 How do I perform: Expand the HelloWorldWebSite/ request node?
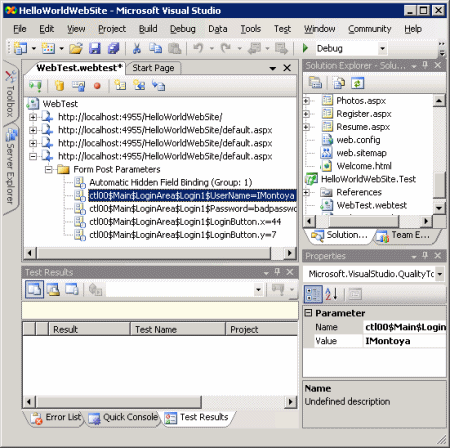pos(33,117)
